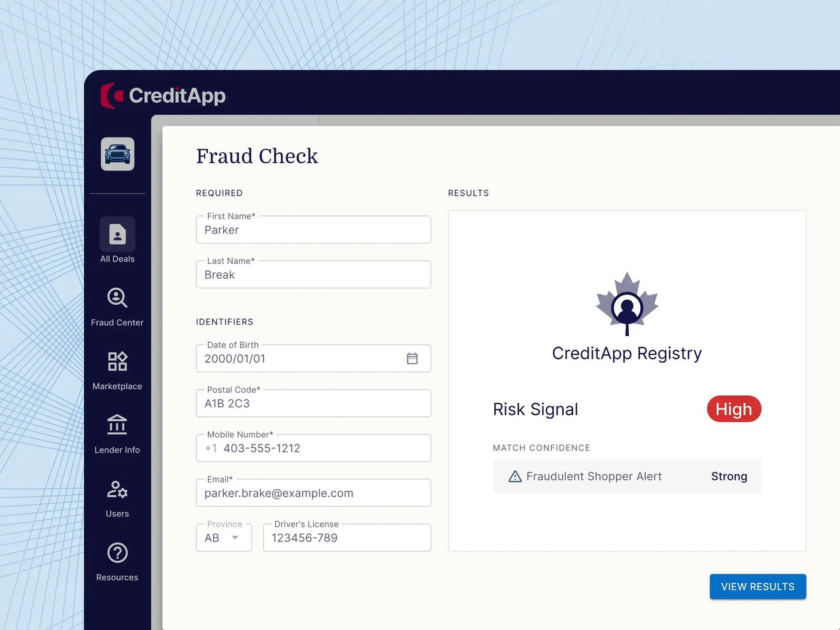Click the Fraudulent Shopper Alert warning icon
The width and height of the screenshot is (840, 630).
tap(515, 476)
